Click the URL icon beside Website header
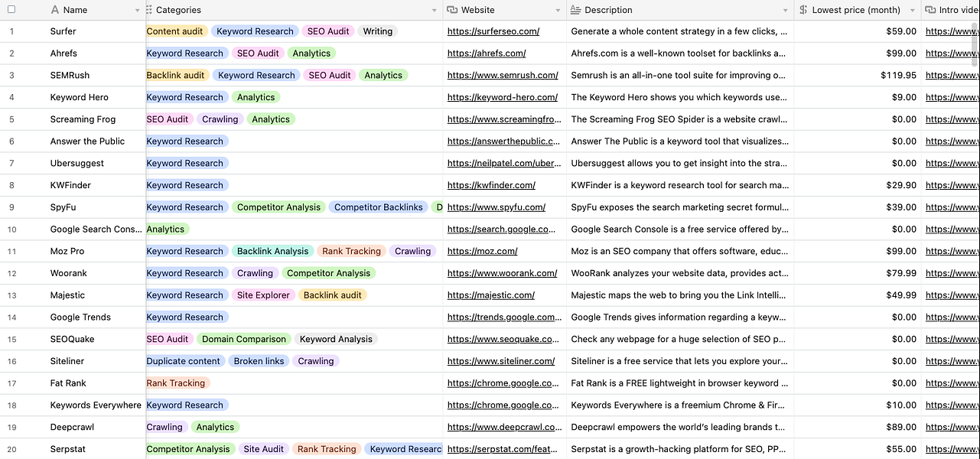980x459 pixels. tap(452, 10)
